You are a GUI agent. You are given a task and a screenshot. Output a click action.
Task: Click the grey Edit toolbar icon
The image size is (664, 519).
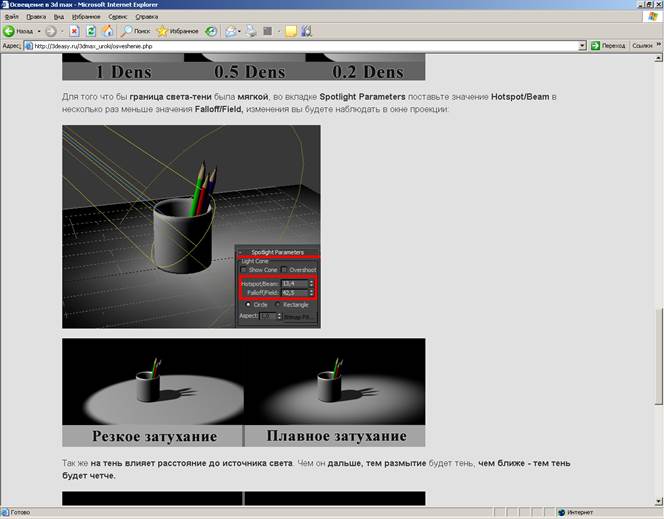coord(268,31)
